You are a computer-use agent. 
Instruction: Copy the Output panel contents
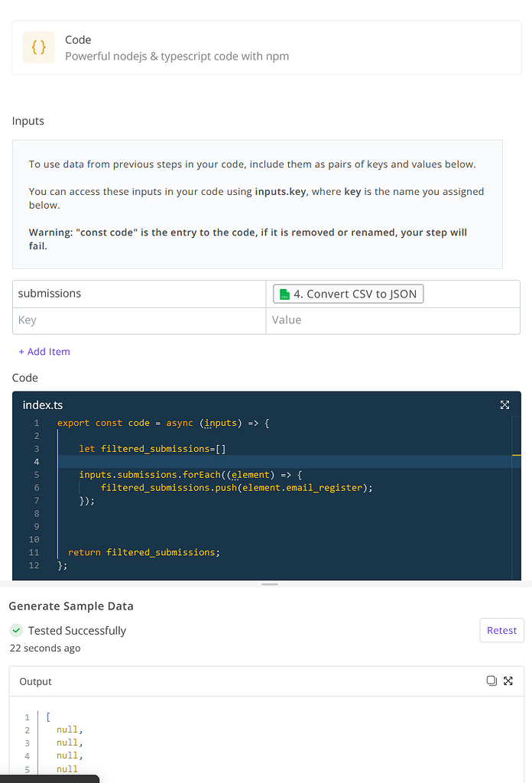[x=491, y=681]
